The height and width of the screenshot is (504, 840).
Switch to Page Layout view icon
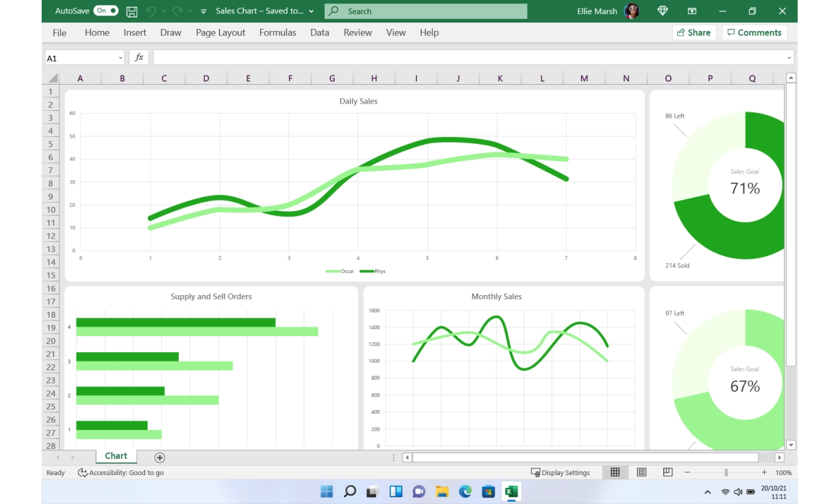point(641,472)
